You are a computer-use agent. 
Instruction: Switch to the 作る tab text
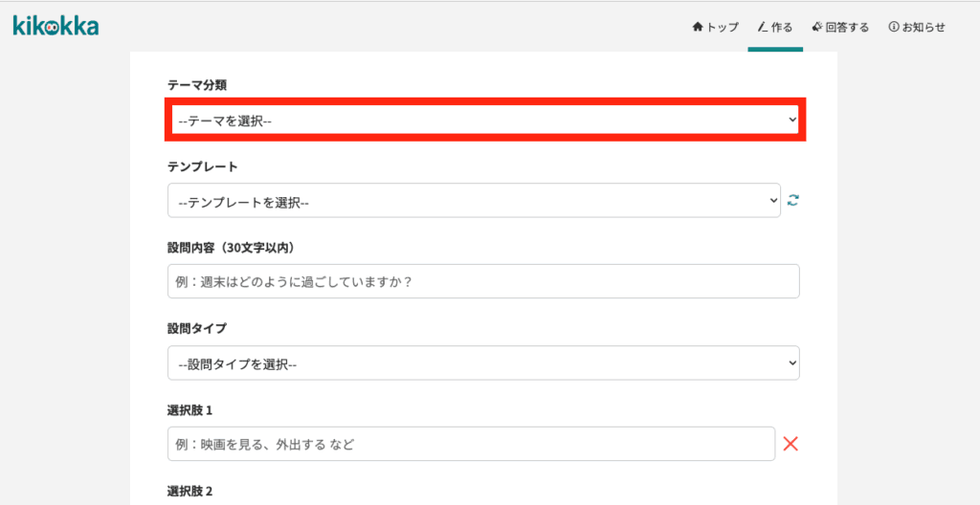[x=782, y=27]
